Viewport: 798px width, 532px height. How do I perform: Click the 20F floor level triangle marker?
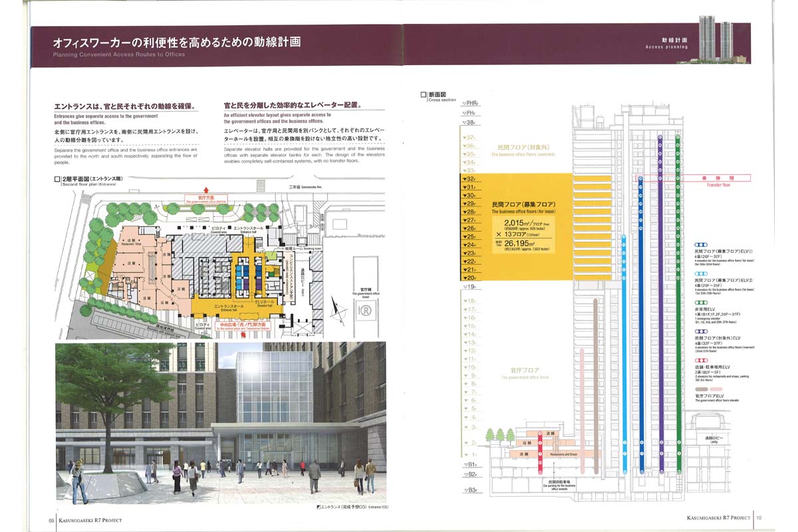(x=466, y=278)
